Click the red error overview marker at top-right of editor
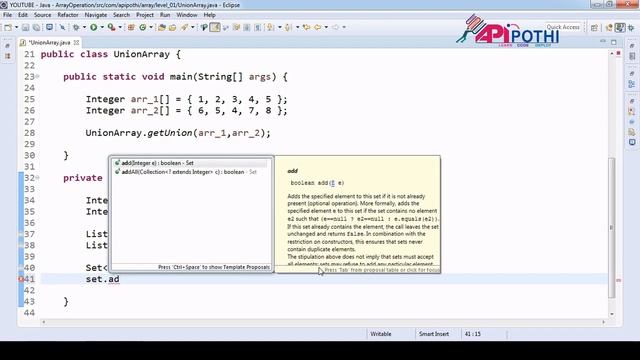Viewport: 640px width, 360px height. click(x=618, y=53)
